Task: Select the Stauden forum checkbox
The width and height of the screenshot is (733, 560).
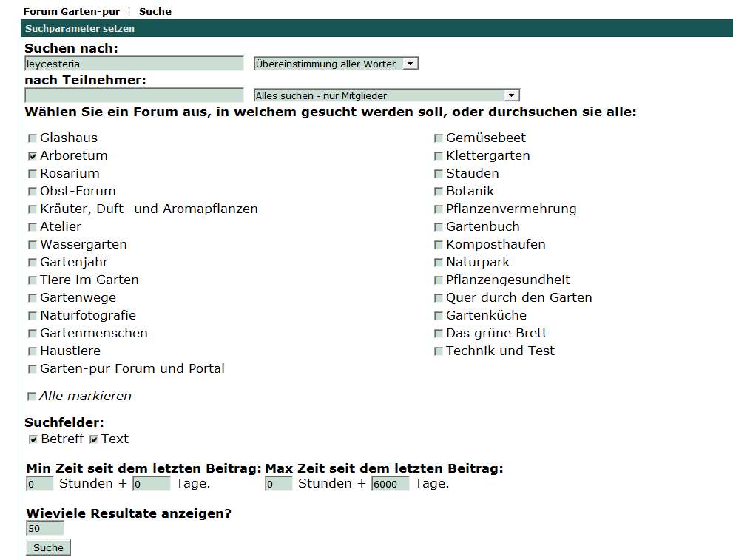Action: (439, 174)
